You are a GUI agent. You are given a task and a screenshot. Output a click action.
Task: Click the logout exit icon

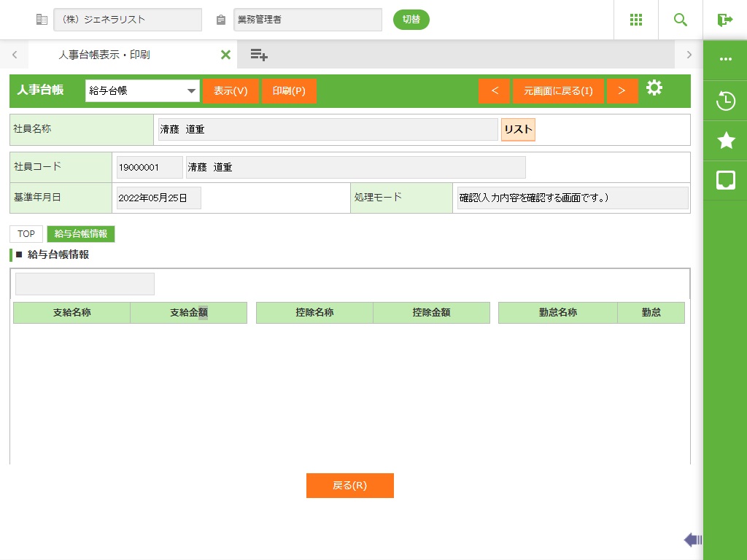tap(724, 20)
